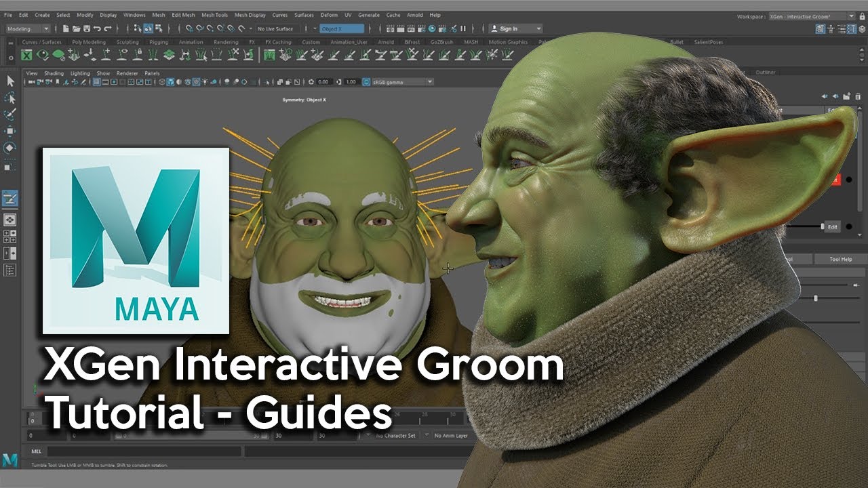Click the Save Scene icon
The width and height of the screenshot is (868, 488).
86,28
